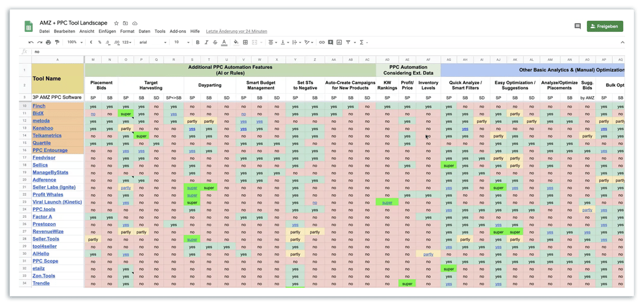Select the 'Tool Name' header cell
Viewport: 644px width, 306px height.
pos(58,78)
